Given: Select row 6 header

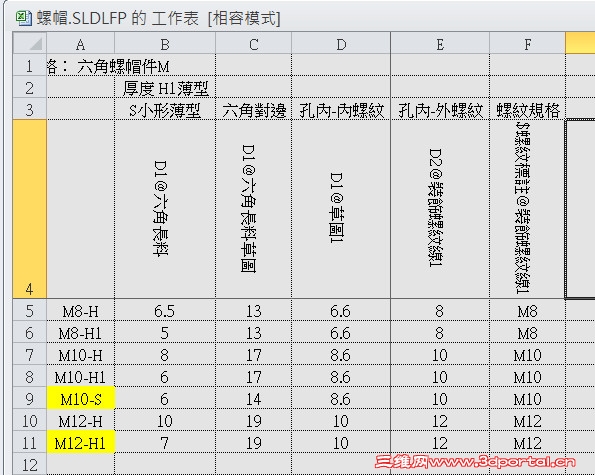Looking at the screenshot, I should coord(30,332).
